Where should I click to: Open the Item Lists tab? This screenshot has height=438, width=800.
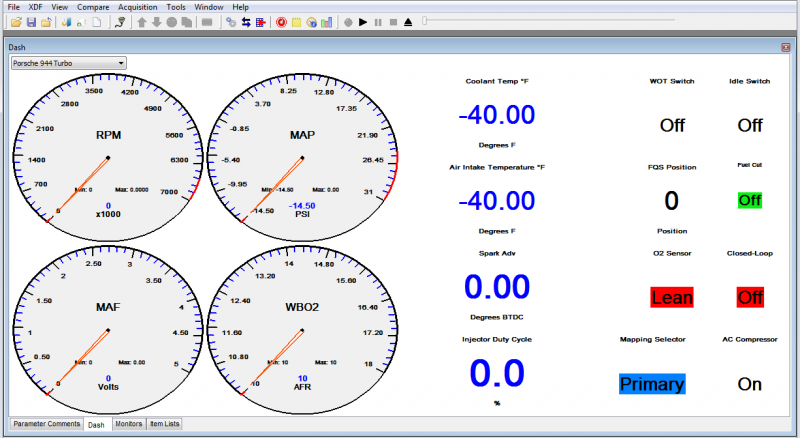165,425
